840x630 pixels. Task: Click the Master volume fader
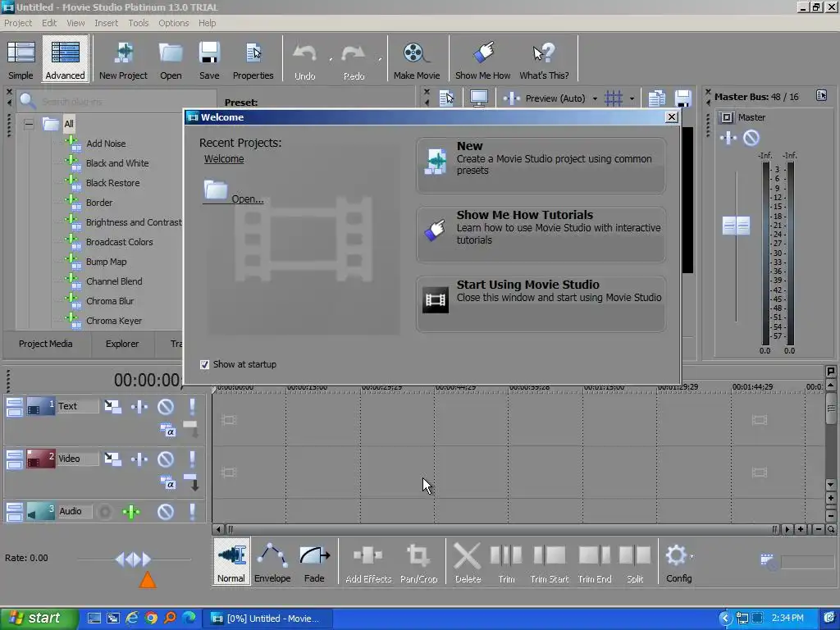[x=736, y=226]
